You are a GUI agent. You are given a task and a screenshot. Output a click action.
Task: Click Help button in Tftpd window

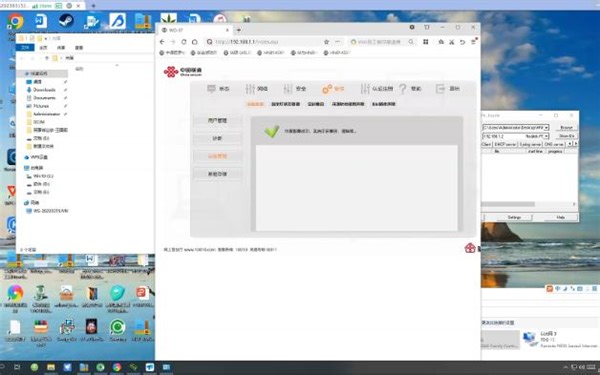(561, 217)
